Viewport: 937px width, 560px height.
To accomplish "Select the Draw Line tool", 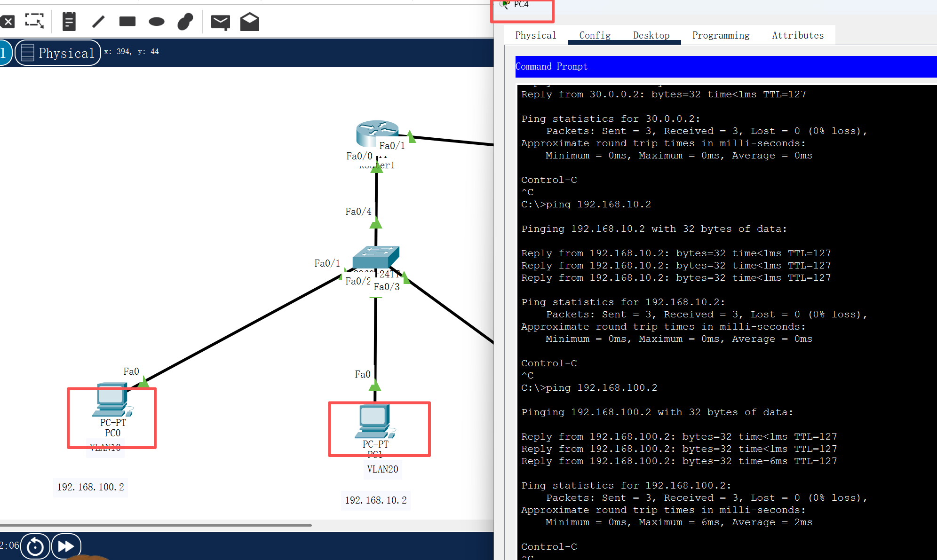I will pos(98,22).
